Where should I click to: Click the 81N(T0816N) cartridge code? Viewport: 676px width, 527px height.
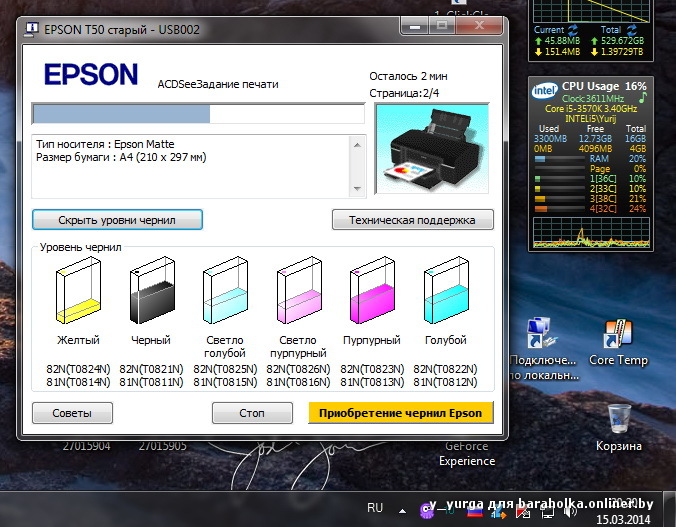point(298,382)
